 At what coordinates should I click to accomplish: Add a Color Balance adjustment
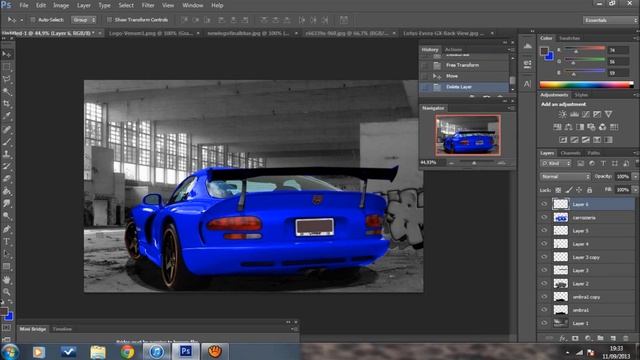click(568, 127)
